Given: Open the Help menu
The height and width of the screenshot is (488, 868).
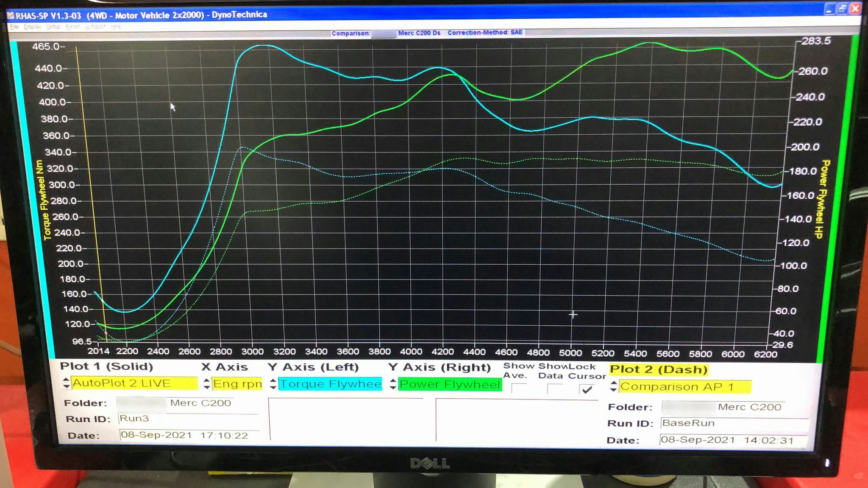Looking at the screenshot, I should point(116,27).
